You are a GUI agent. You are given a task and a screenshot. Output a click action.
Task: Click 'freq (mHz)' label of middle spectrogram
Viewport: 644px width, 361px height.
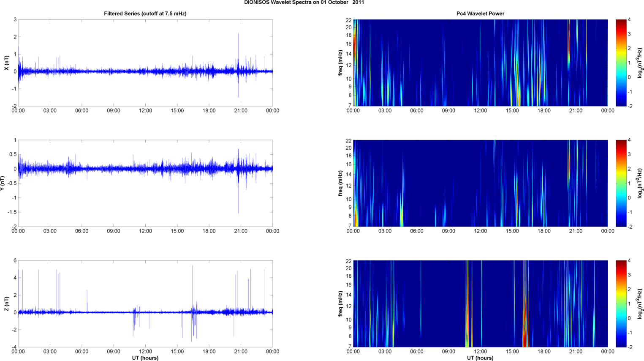click(340, 183)
